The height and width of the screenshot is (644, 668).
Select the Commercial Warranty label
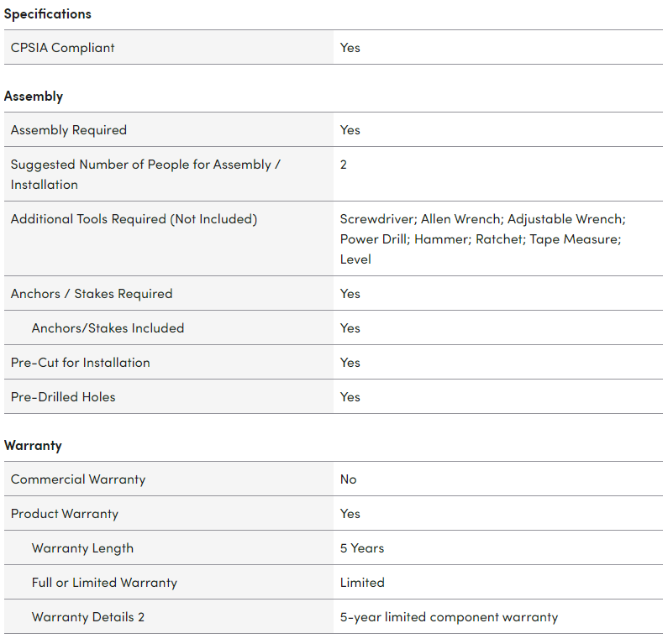[x=78, y=479]
